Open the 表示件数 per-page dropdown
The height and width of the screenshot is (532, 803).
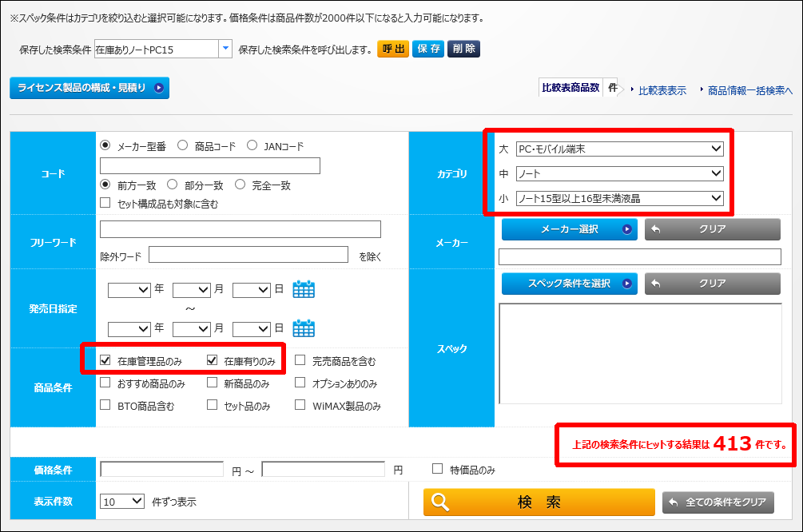click(x=122, y=502)
